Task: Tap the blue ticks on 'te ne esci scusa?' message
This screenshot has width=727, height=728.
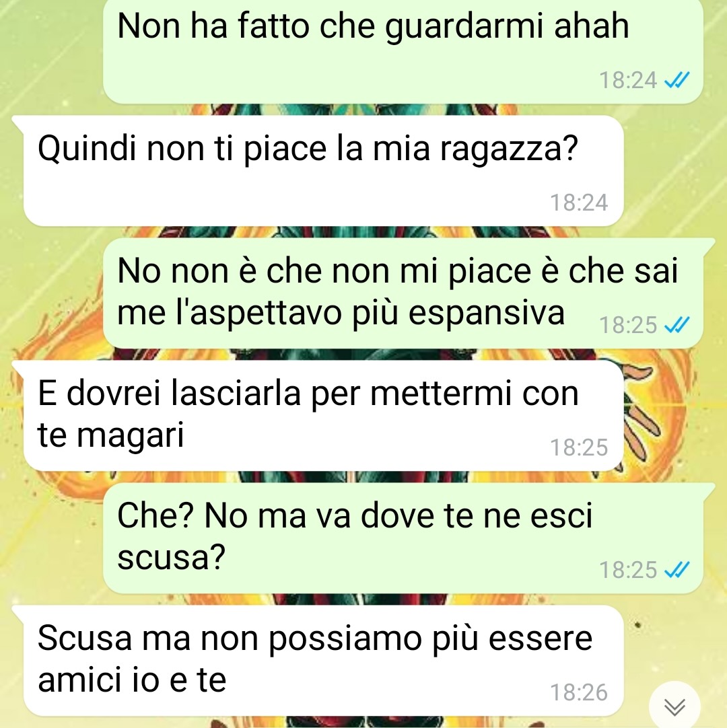Action: [677, 570]
